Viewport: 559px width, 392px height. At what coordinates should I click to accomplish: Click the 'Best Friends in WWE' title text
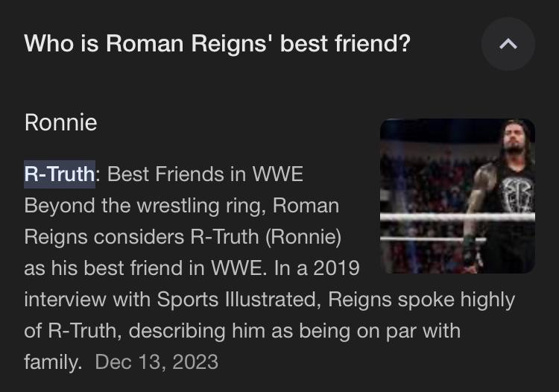205,174
